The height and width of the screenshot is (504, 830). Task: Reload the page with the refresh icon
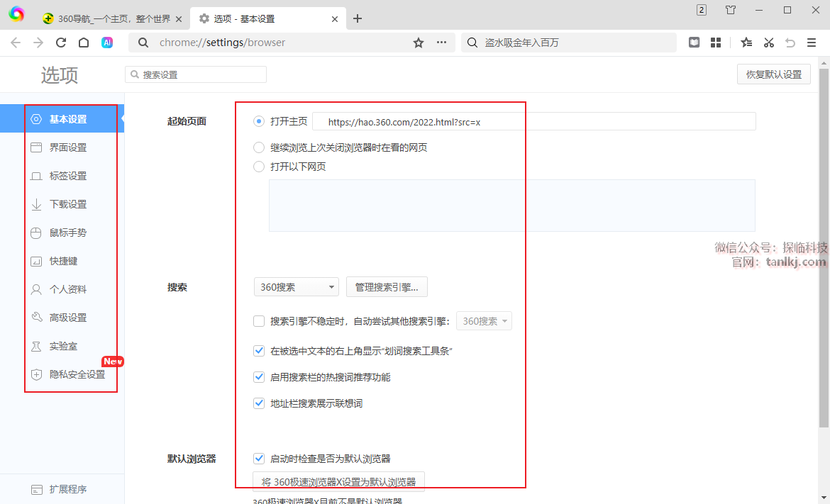pos(61,43)
